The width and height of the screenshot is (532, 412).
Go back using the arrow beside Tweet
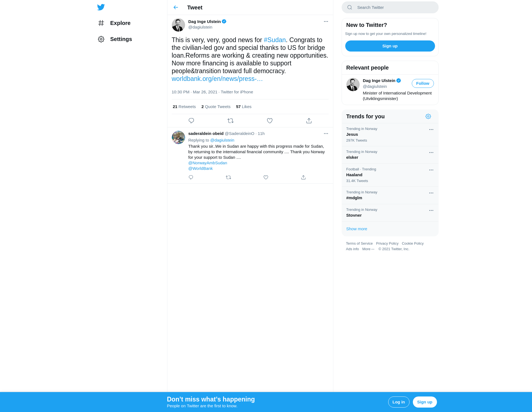(x=176, y=7)
